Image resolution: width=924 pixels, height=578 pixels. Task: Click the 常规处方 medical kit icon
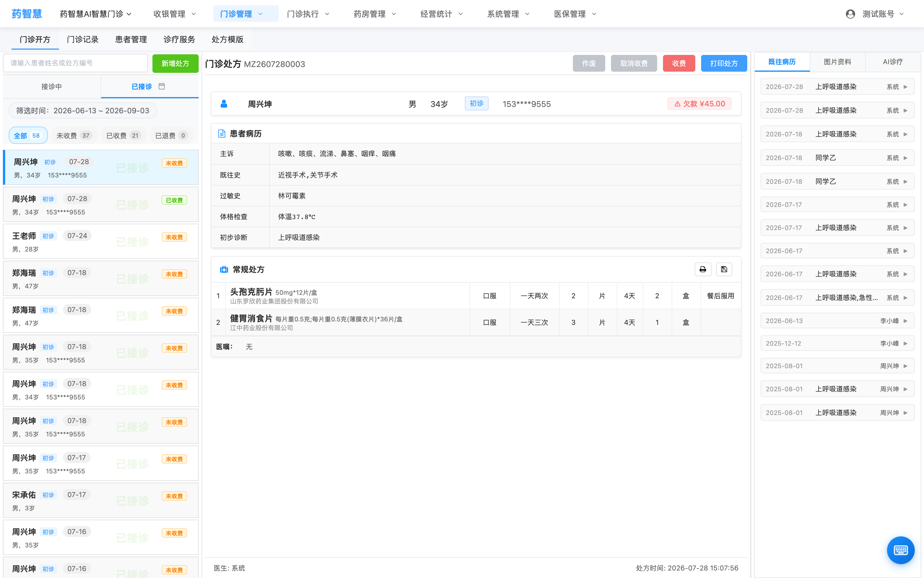[224, 270]
